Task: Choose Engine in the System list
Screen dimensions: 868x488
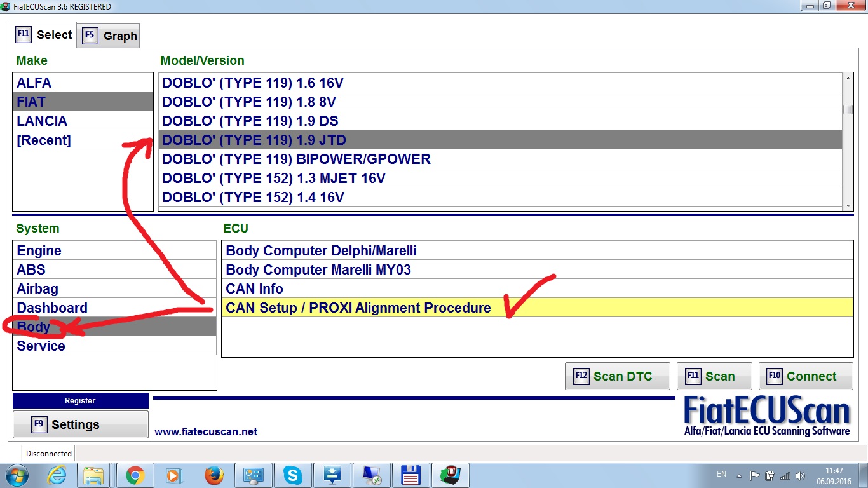Action: (39, 251)
